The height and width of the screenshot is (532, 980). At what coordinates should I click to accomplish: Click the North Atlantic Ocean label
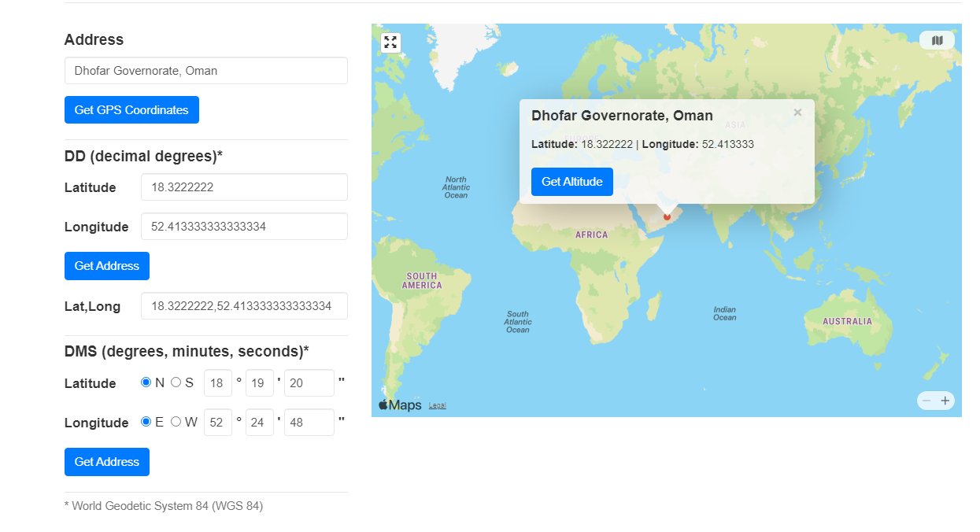pos(456,187)
